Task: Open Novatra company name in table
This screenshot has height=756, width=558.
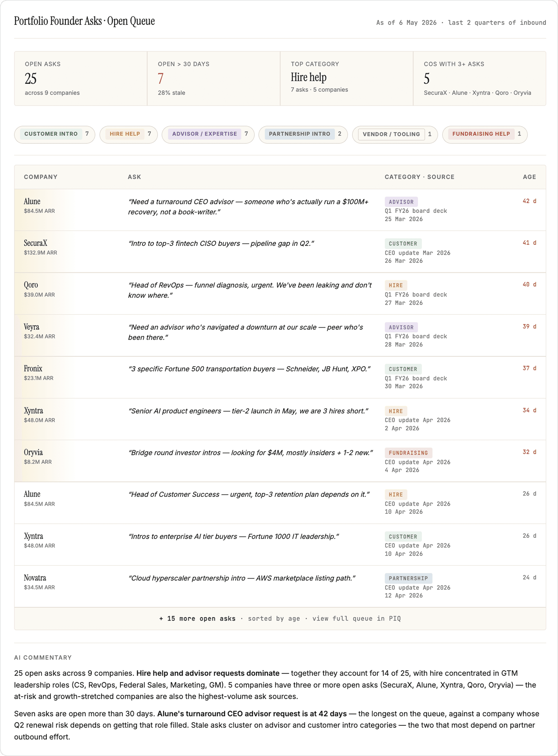Action: [35, 578]
